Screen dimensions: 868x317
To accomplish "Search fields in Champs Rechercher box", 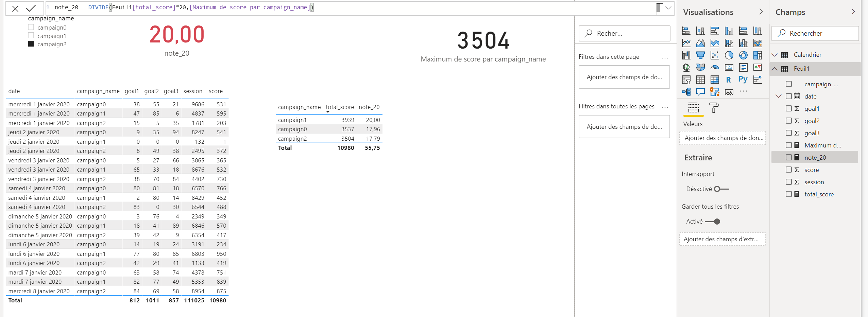I will click(815, 33).
